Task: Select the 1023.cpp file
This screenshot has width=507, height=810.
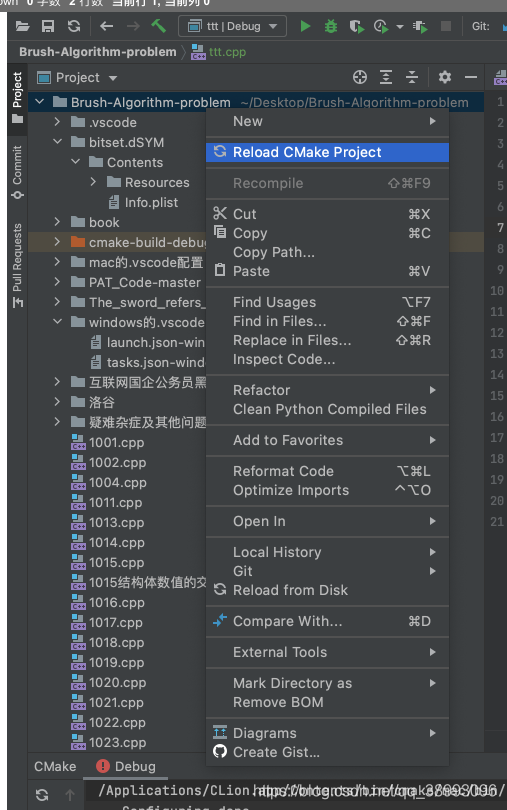Action: [109, 743]
